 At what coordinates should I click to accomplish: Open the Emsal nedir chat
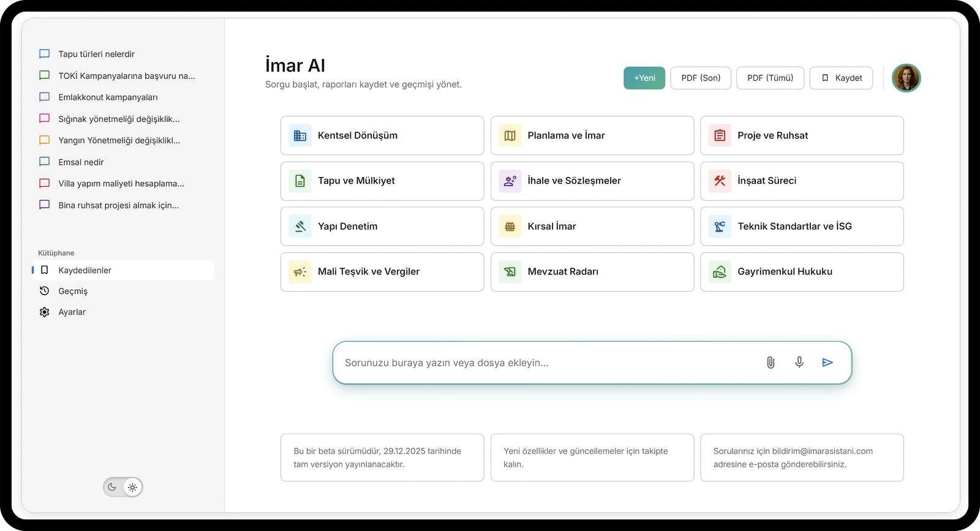point(81,162)
